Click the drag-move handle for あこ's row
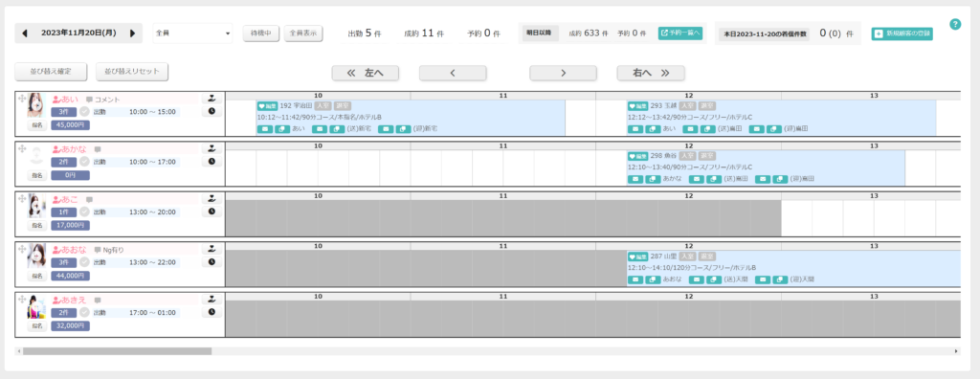The height and width of the screenshot is (379, 980). [x=22, y=198]
